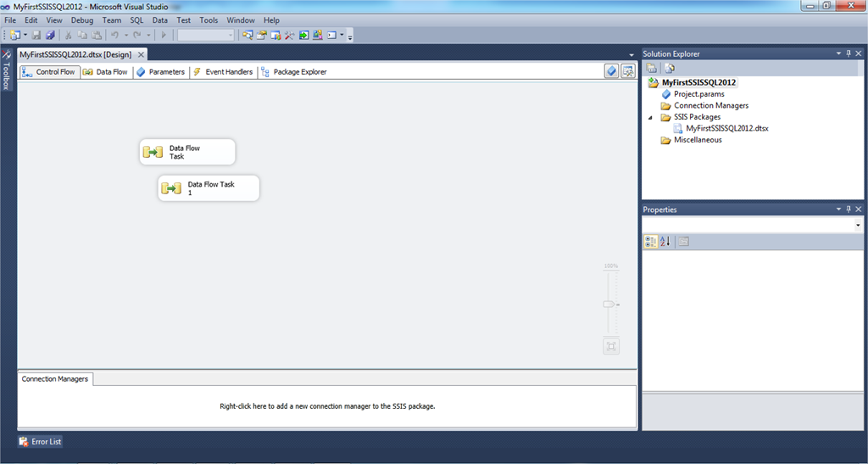Click the SSIS variables icon in designer toolbar

(611, 71)
